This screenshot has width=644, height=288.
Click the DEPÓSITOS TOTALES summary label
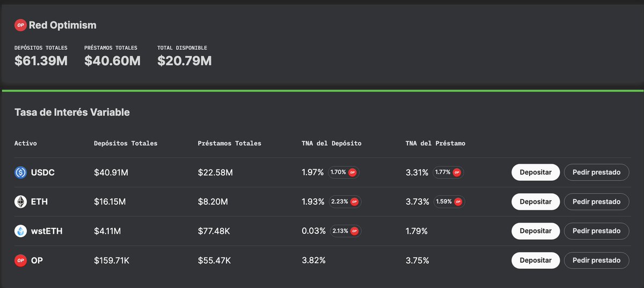tap(41, 48)
